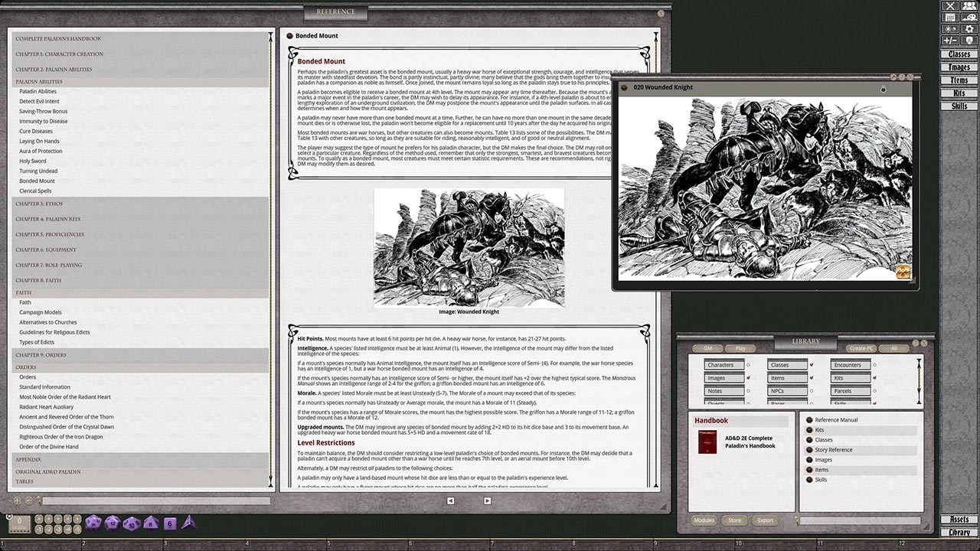Open the party sheet people icon
The height and width of the screenshot is (551, 980).
coord(969,6)
